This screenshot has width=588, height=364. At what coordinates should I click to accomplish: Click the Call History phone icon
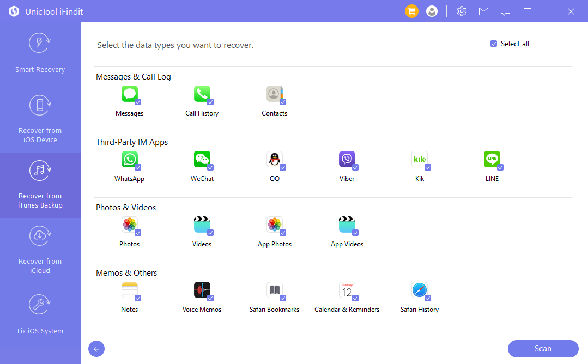202,93
